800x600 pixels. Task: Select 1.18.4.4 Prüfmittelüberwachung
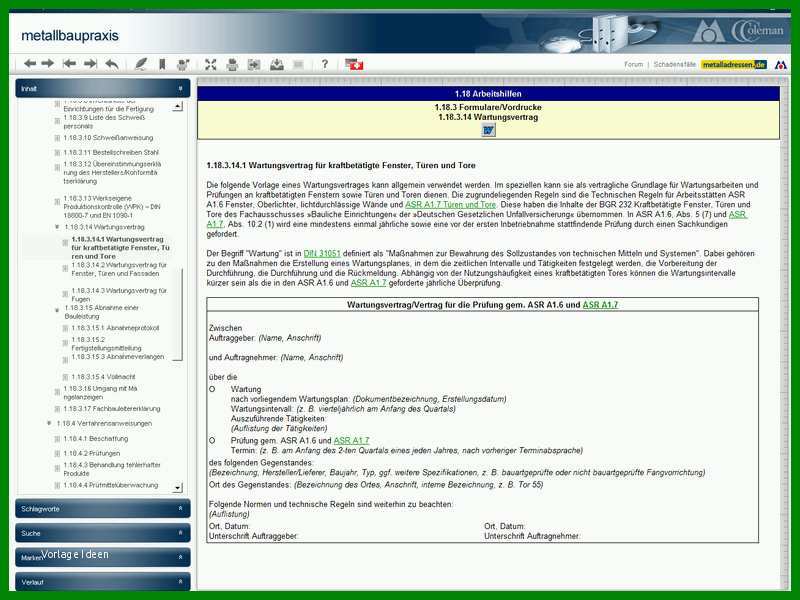click(111, 485)
